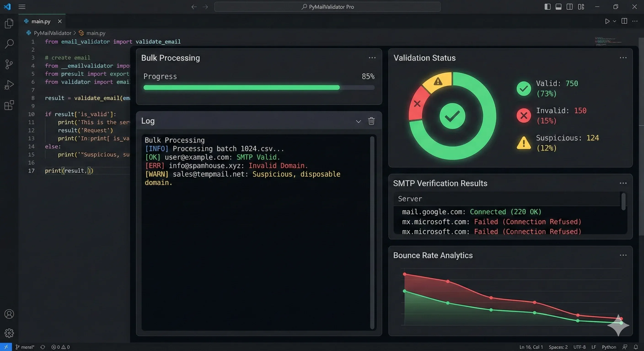Click the Python language mode in status bar
644x351 pixels.
609,347
